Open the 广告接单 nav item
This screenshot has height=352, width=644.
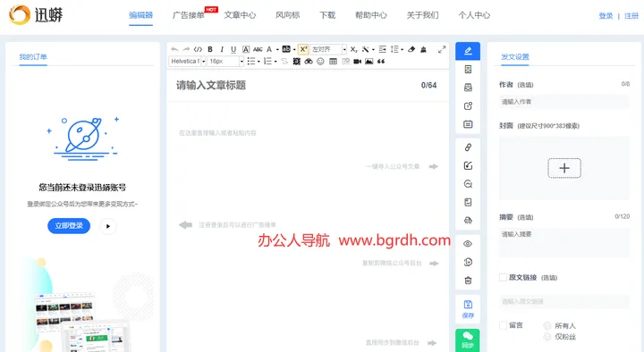coord(188,15)
